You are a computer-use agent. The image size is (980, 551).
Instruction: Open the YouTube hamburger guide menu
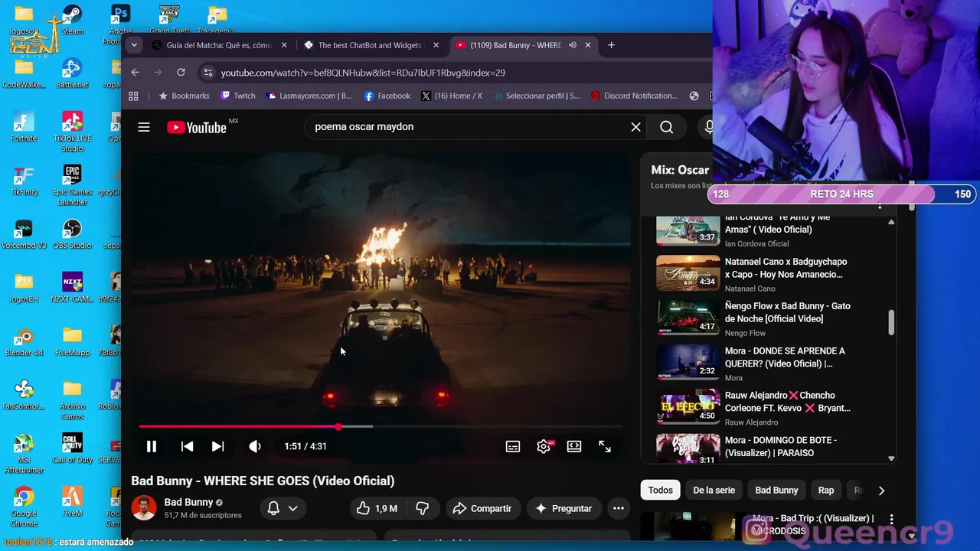tap(144, 127)
